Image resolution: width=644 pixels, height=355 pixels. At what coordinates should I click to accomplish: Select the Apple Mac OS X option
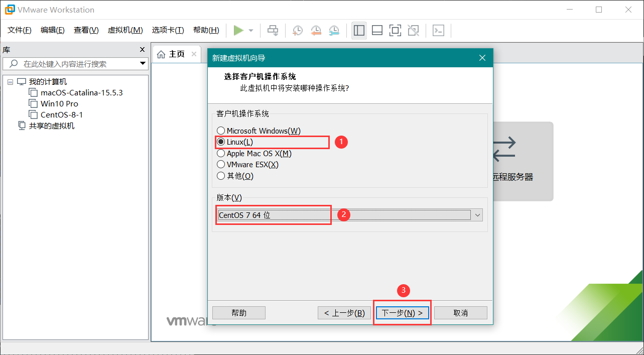[x=221, y=154]
